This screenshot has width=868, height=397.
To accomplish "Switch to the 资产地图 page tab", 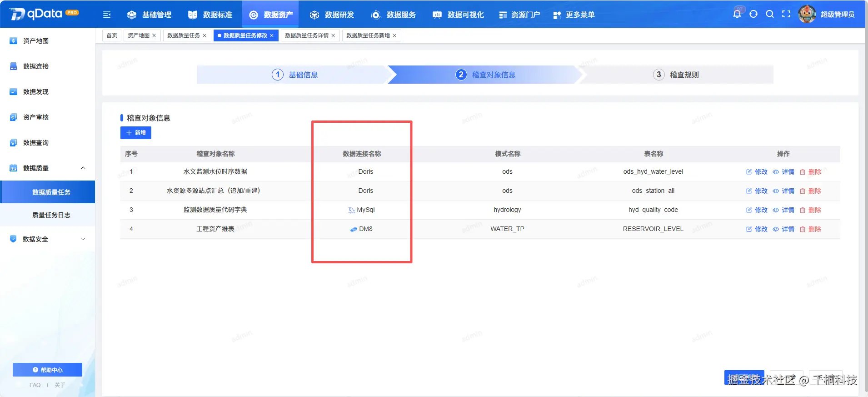I will click(x=139, y=35).
